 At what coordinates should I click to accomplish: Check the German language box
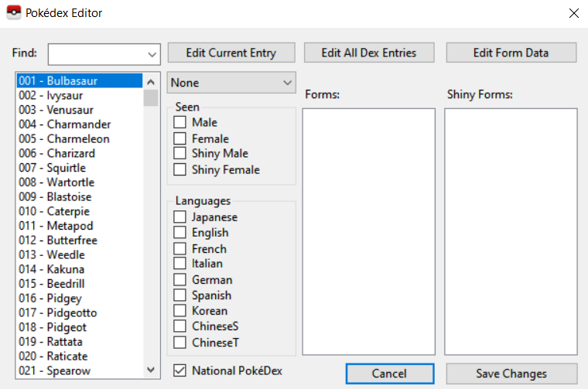pyautogui.click(x=179, y=280)
